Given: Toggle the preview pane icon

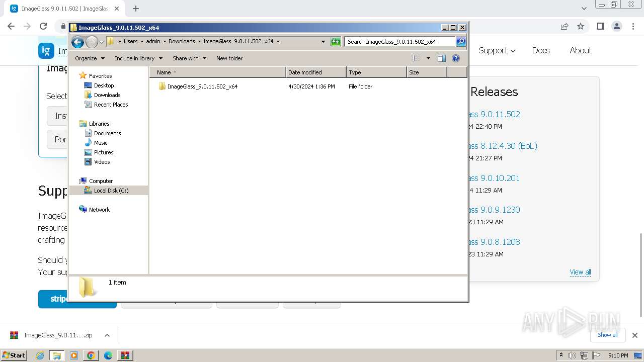Looking at the screenshot, I should click(x=442, y=58).
